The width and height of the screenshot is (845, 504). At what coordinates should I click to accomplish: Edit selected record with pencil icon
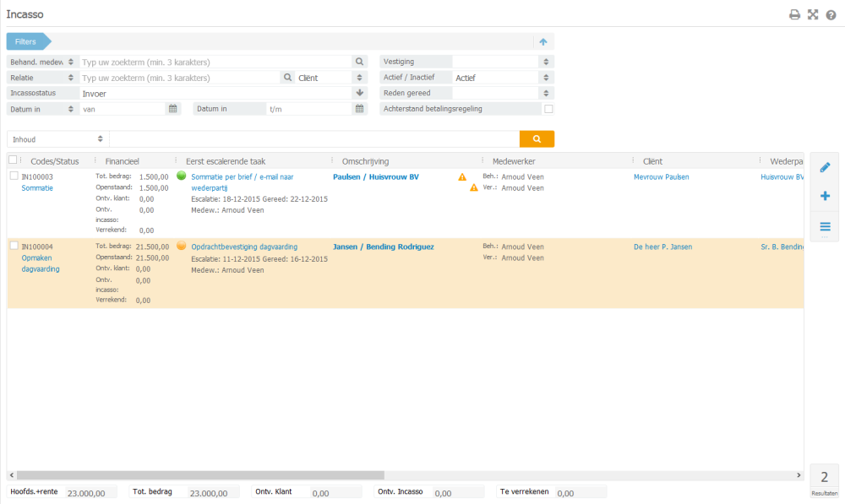coord(825,167)
